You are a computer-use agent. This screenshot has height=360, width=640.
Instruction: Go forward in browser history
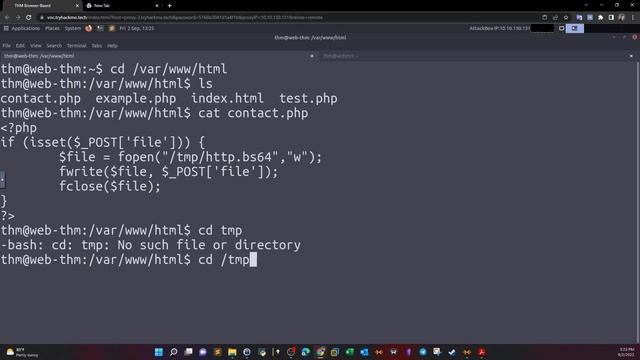[18, 18]
